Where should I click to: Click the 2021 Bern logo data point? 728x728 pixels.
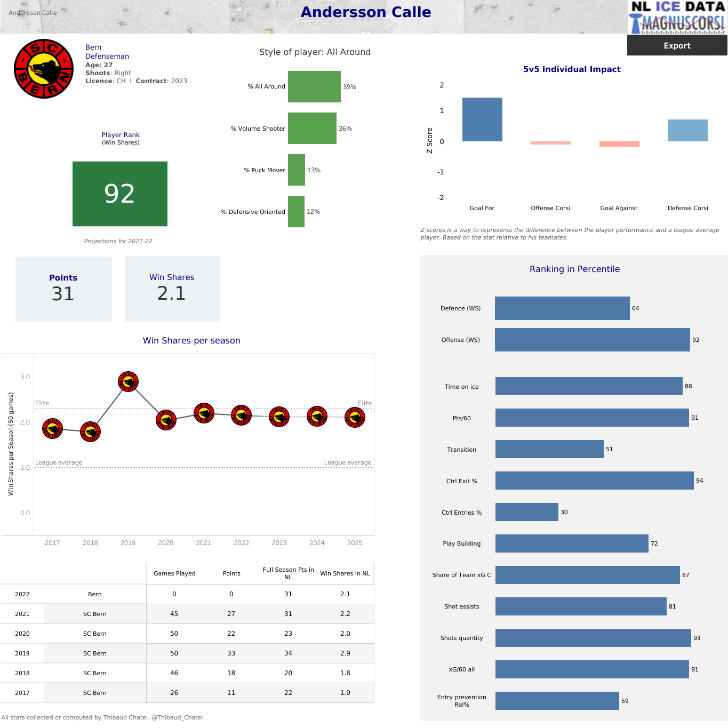coord(204,413)
